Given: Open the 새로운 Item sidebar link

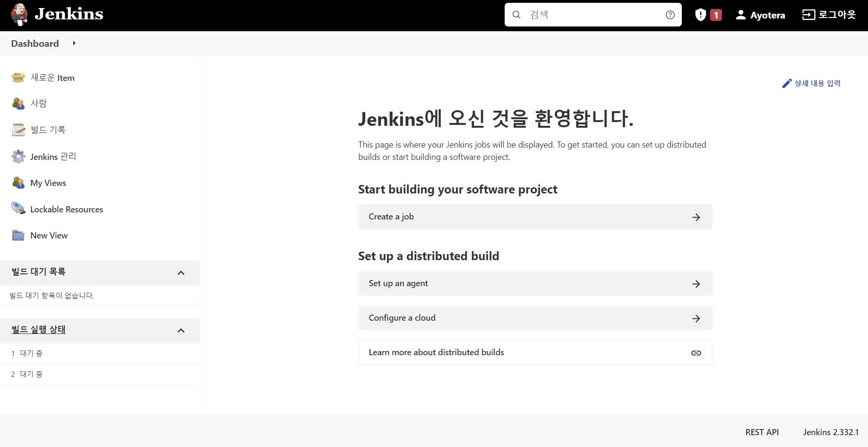Looking at the screenshot, I should pos(52,78).
